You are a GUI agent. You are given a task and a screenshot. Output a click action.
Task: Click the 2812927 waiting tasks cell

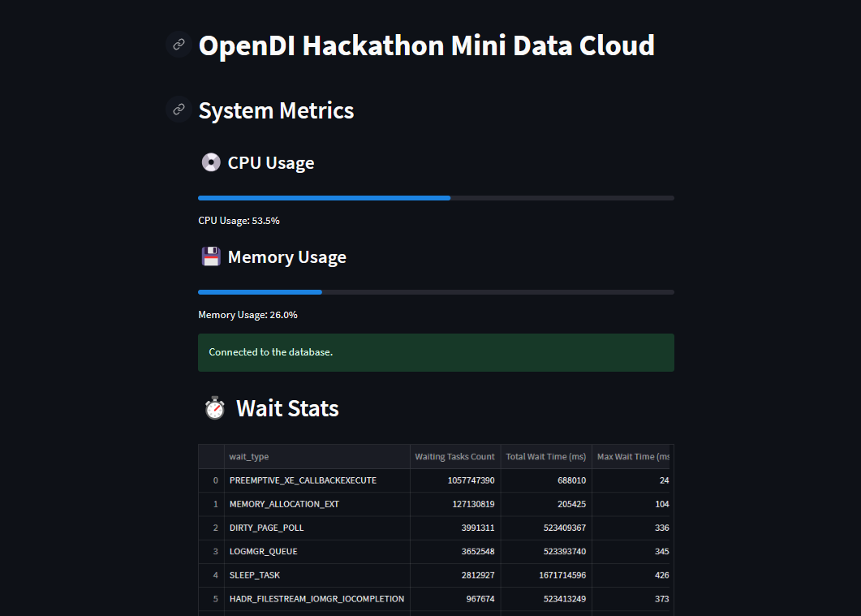point(455,575)
